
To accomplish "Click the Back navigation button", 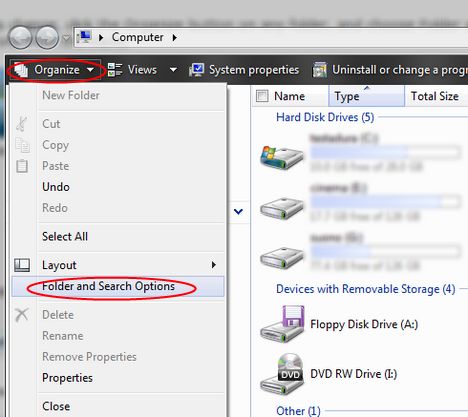I will [20, 37].
